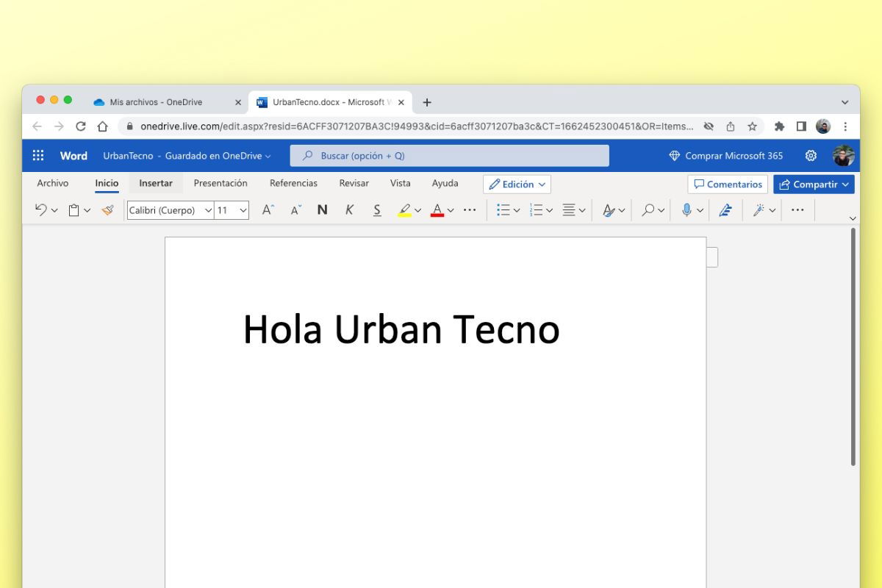This screenshot has height=588, width=882.
Task: Expand the font size dropdown showing 11
Action: 230,209
